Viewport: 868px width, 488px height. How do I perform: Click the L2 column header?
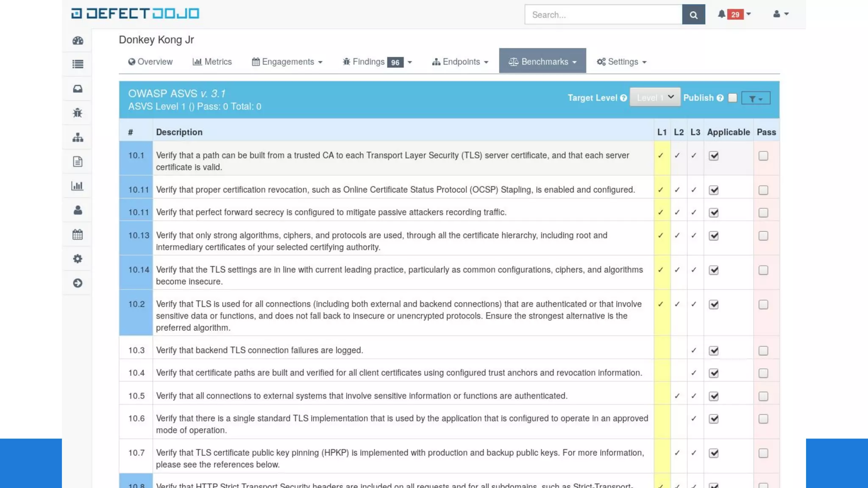[679, 132]
